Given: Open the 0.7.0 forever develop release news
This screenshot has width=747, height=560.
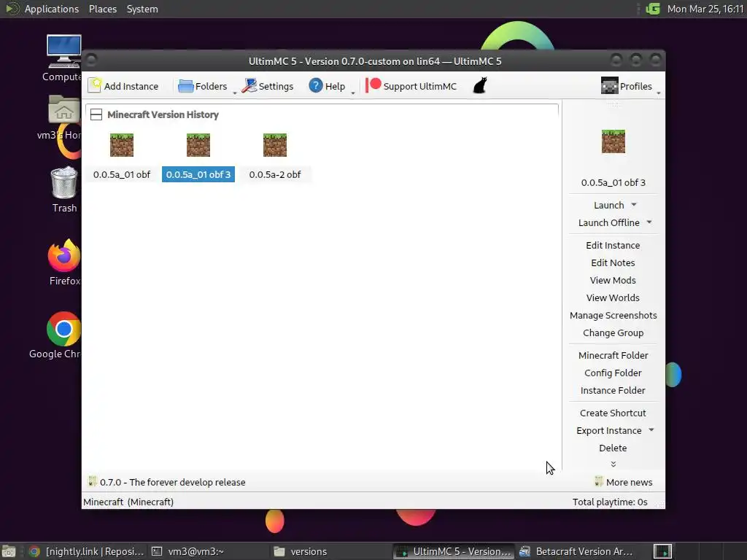Looking at the screenshot, I should point(167,482).
